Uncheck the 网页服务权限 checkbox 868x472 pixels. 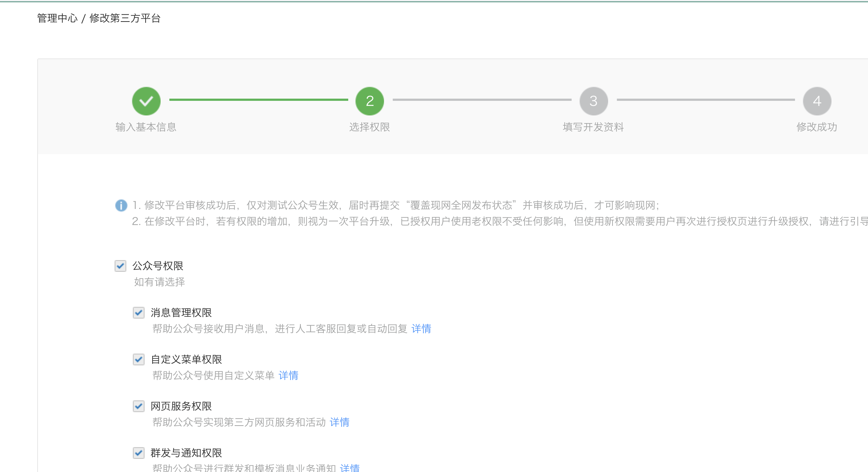click(139, 406)
